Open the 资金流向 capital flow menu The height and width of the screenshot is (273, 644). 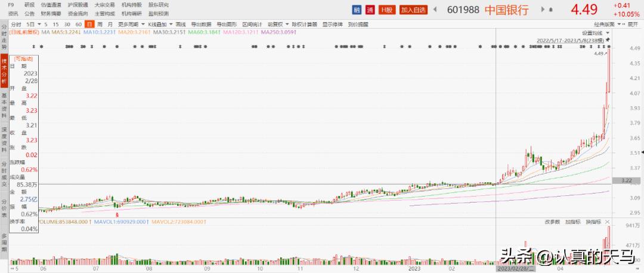point(78,14)
